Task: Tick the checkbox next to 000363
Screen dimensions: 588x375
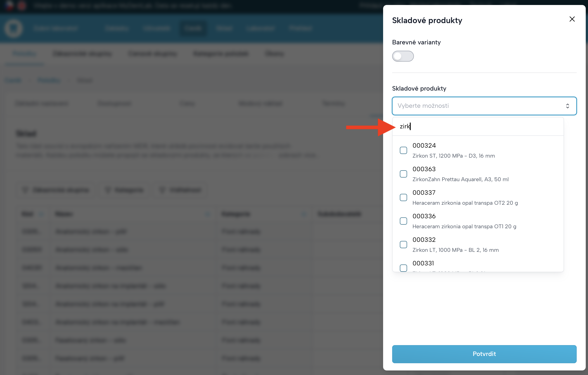Action: point(403,174)
